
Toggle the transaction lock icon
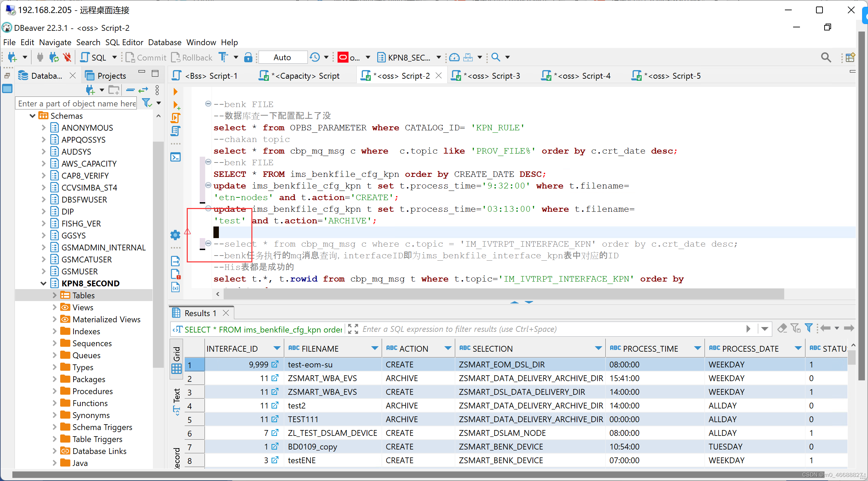[x=248, y=57]
